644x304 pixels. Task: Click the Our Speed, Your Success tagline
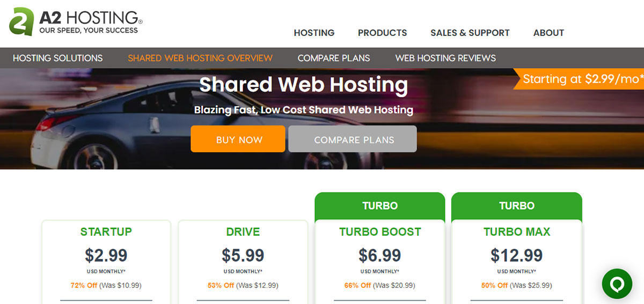[x=89, y=30]
